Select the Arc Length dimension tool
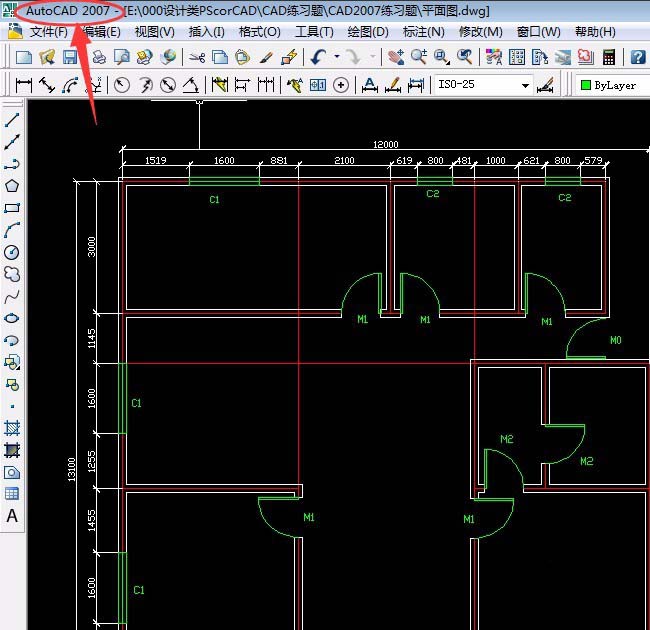 click(70, 85)
